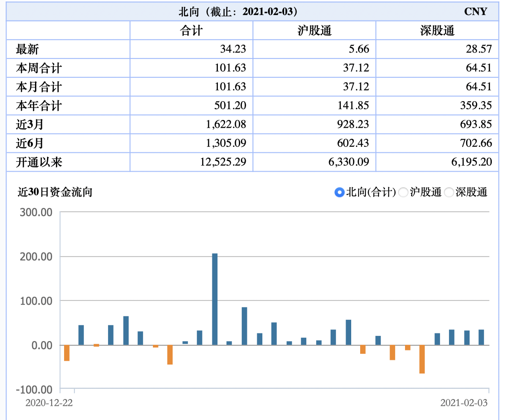
Task: Click the longest orange negative bar near chart end
Action: (422, 359)
